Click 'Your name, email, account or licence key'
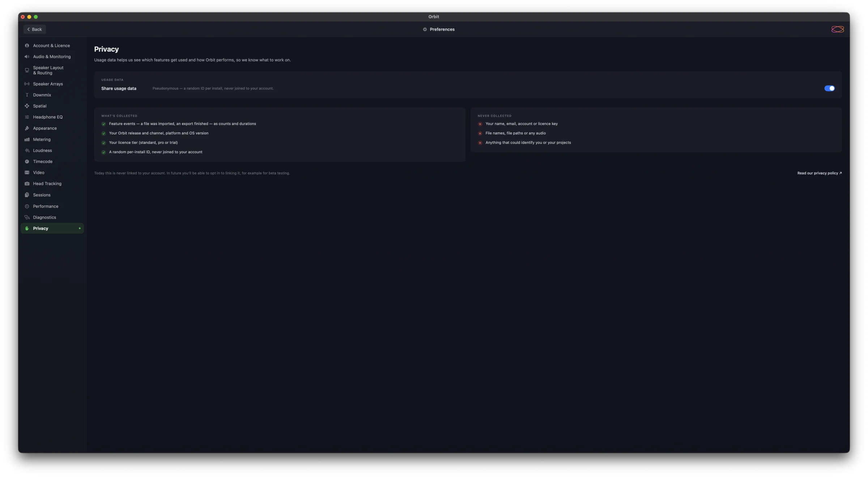The width and height of the screenshot is (868, 477). 521,124
